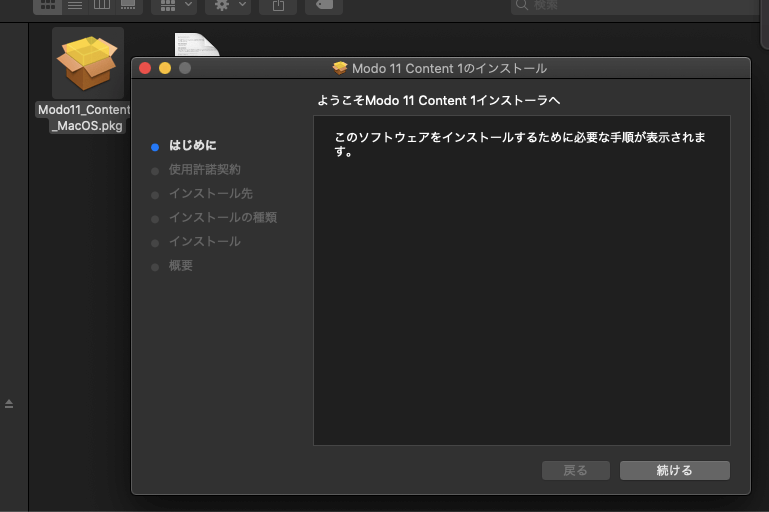769x512 pixels.
Task: Click the Modo11_Content_MacOS.pkg file name label
Action: tap(84, 117)
